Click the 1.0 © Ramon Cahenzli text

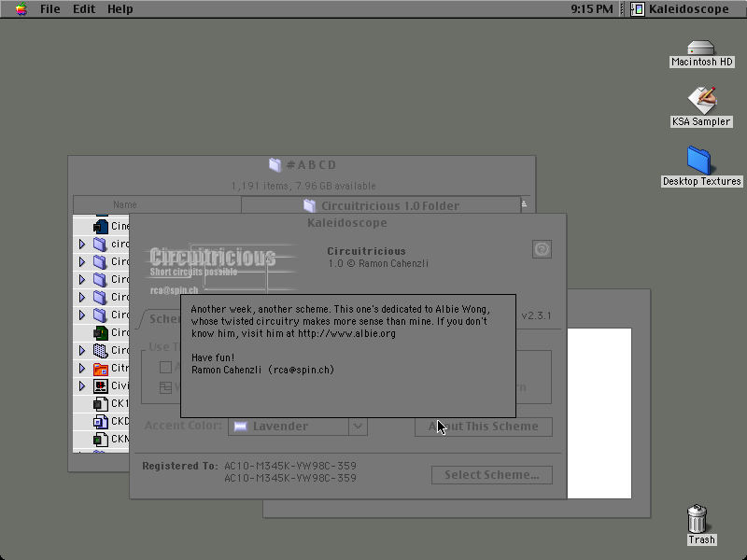378,264
